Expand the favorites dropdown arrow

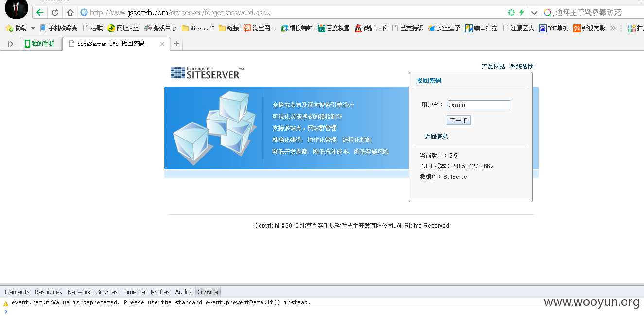[x=33, y=28]
